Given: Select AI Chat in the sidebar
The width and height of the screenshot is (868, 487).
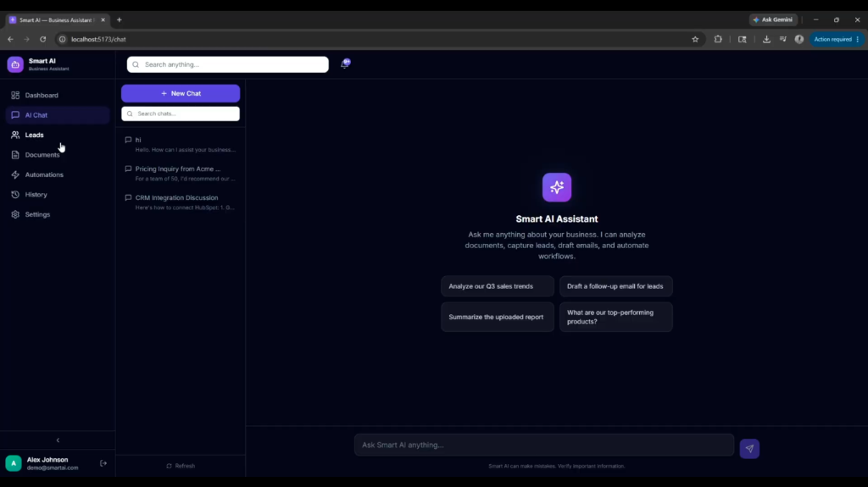Looking at the screenshot, I should [x=58, y=115].
